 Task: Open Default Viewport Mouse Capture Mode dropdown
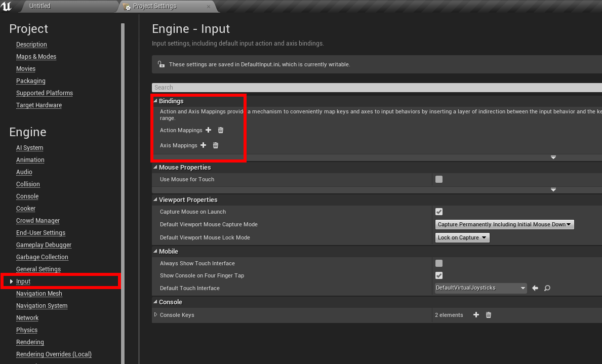(x=504, y=224)
